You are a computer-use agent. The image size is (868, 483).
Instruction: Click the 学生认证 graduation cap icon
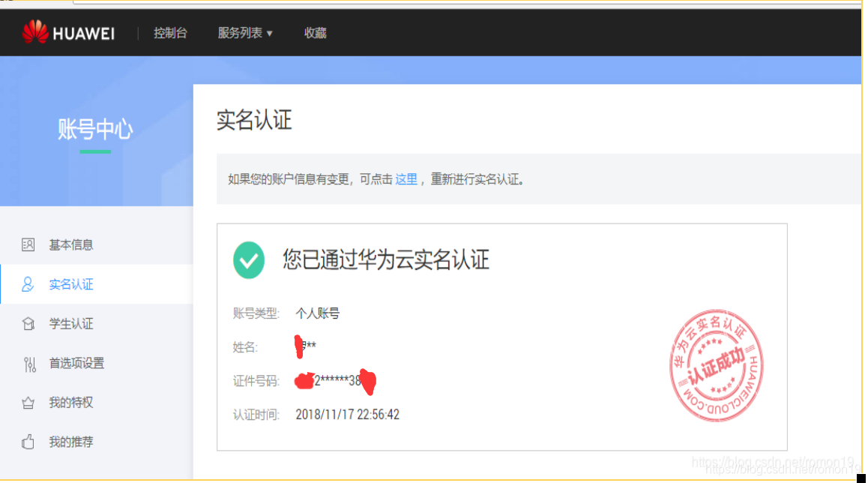[28, 323]
